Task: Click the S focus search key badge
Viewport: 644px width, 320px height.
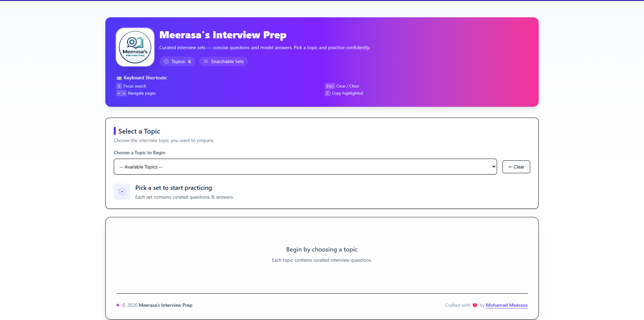Action: (119, 86)
